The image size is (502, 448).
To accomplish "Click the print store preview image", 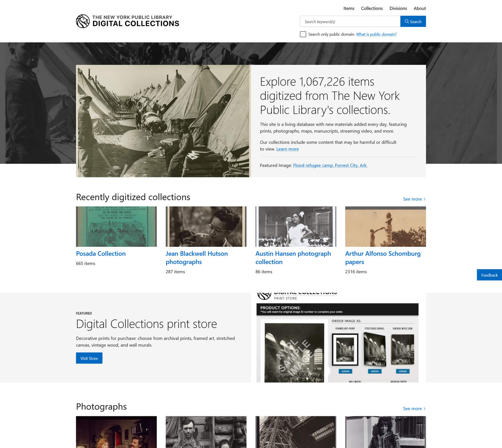I will click(x=337, y=338).
